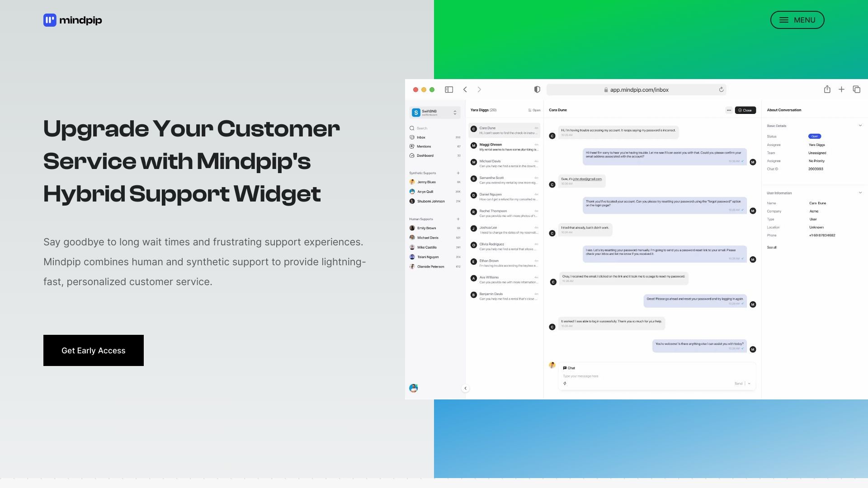
Task: Collapse the Basic Details section
Action: tap(860, 125)
